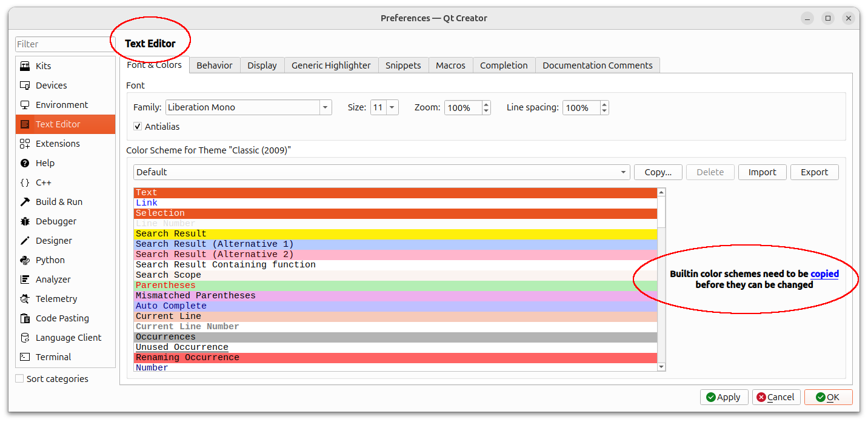868x422 pixels.
Task: Click the Apply button
Action: pyautogui.click(x=724, y=397)
